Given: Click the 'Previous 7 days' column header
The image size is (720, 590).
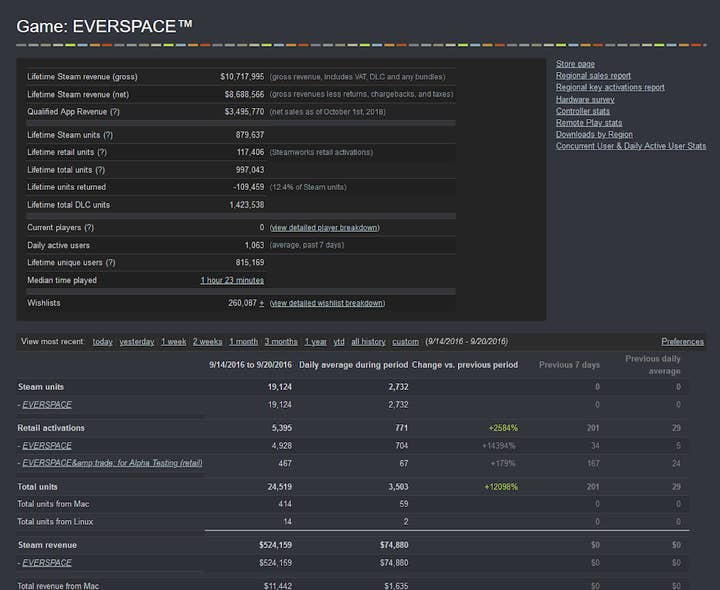Looking at the screenshot, I should [569, 365].
